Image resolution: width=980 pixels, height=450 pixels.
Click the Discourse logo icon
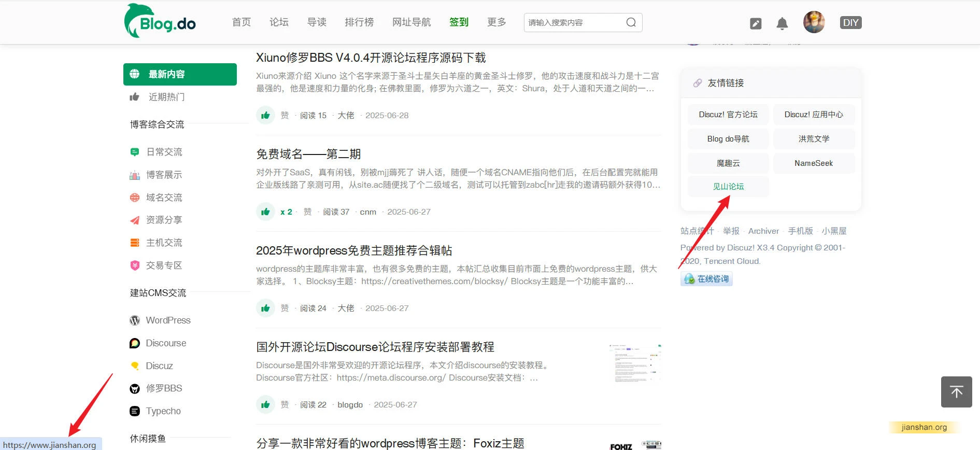tap(135, 343)
